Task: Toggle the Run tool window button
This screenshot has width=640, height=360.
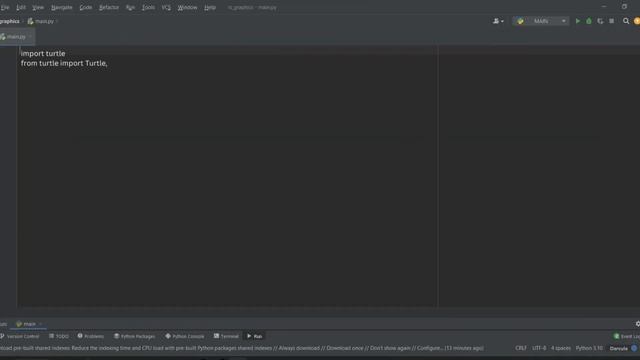Action: click(x=255, y=336)
